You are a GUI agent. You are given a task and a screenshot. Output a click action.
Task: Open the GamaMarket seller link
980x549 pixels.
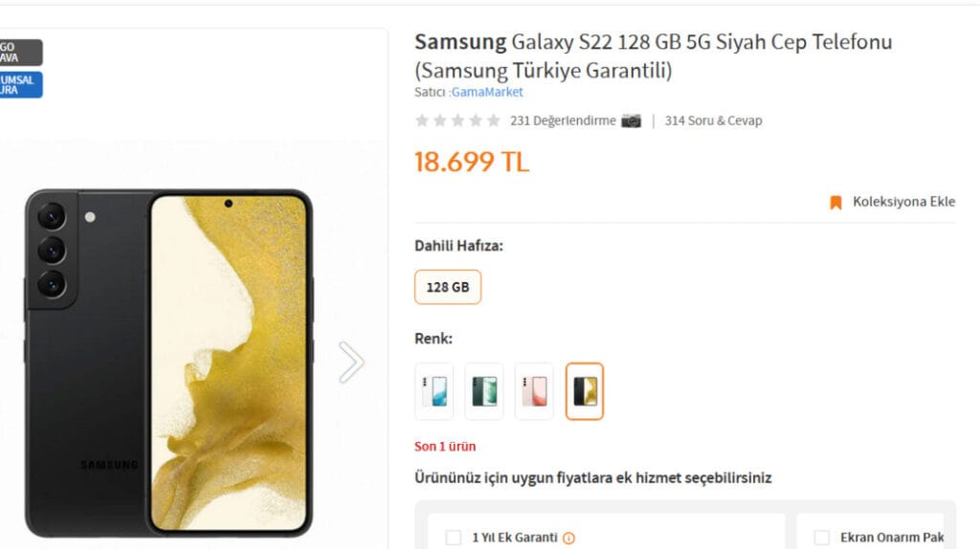point(487,93)
